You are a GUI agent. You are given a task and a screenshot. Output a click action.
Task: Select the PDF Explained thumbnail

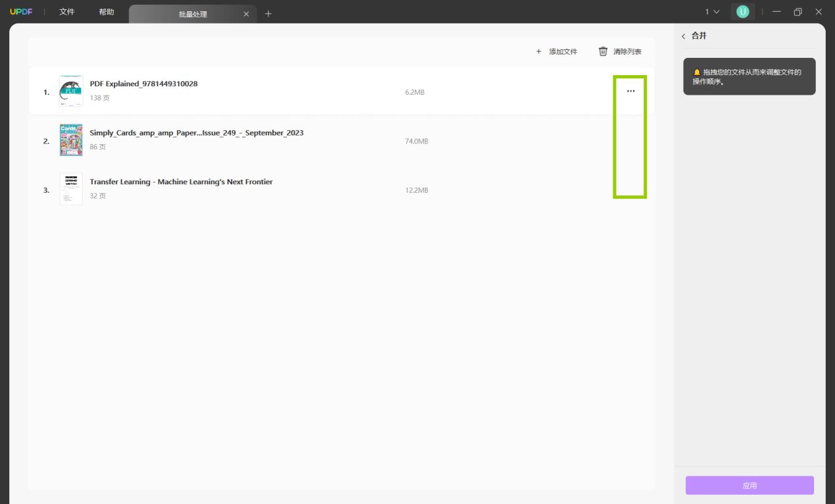point(71,91)
